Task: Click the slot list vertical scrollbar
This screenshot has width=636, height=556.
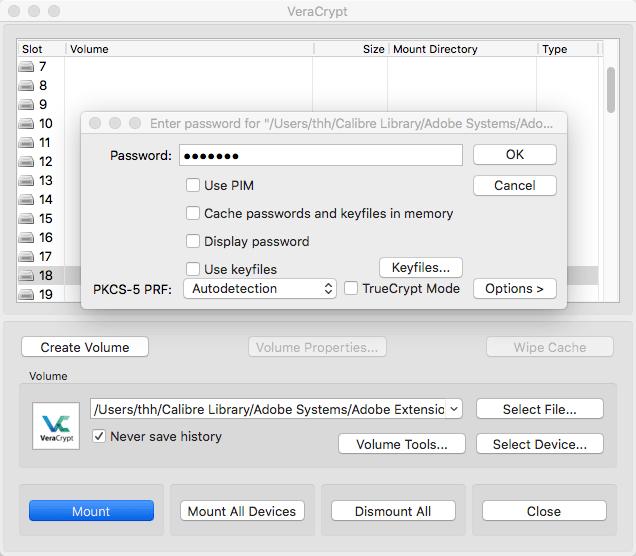Action: [x=611, y=90]
